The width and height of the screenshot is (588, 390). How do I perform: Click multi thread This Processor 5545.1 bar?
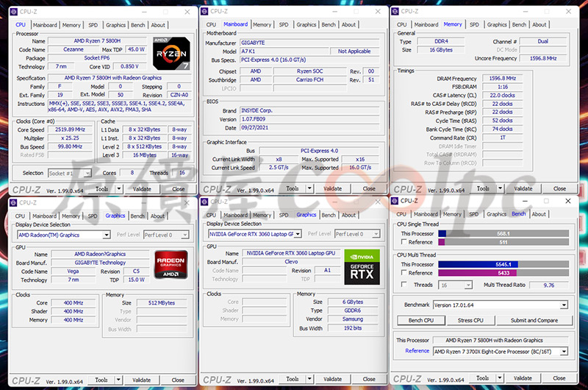click(x=503, y=264)
